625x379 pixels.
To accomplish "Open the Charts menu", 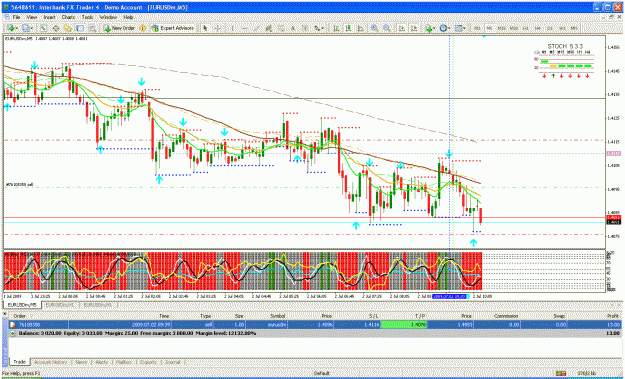I will 68,17.
